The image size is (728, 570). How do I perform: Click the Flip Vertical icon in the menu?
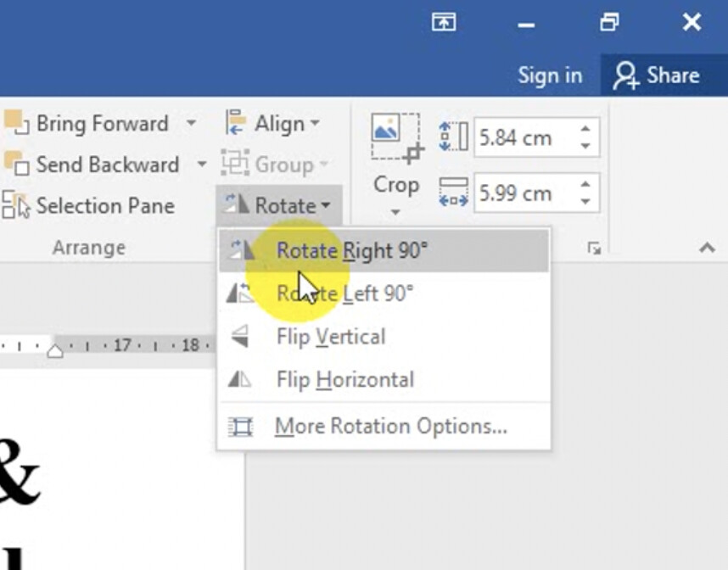(x=240, y=336)
